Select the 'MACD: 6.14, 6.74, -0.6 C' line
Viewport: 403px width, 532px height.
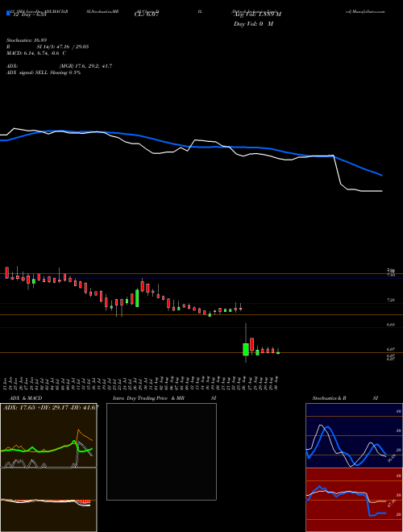point(36,53)
